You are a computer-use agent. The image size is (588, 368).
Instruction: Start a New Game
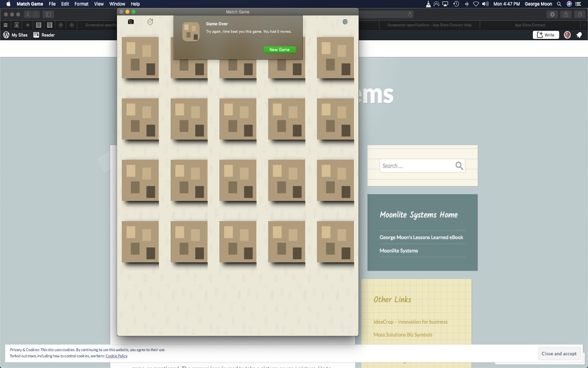point(279,50)
